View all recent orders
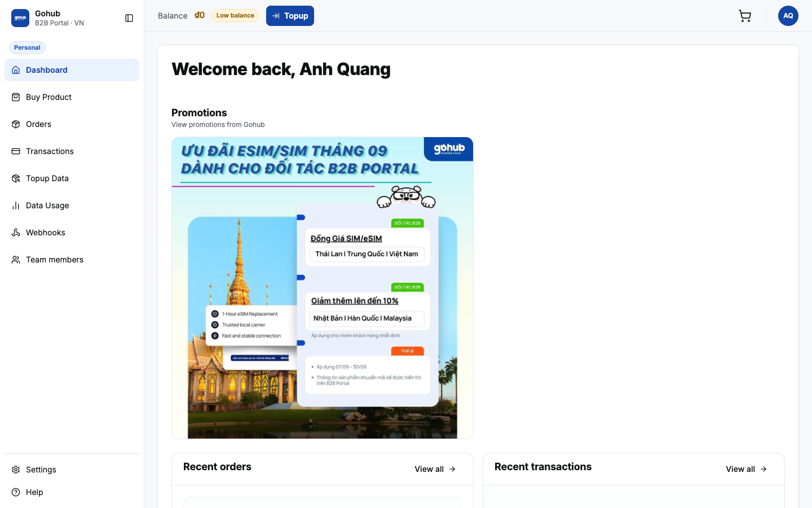 435,469
